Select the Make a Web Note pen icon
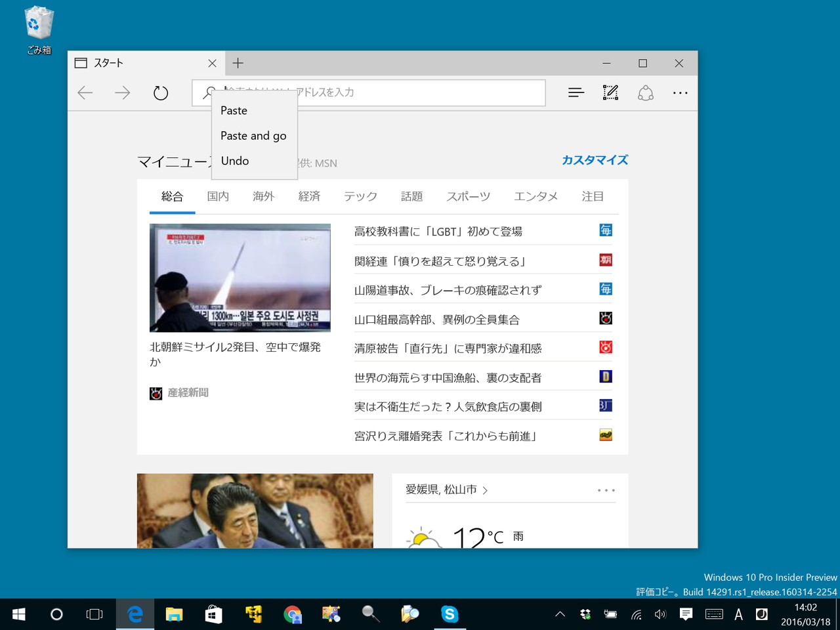Screen dimensions: 840x630 pyautogui.click(x=610, y=93)
